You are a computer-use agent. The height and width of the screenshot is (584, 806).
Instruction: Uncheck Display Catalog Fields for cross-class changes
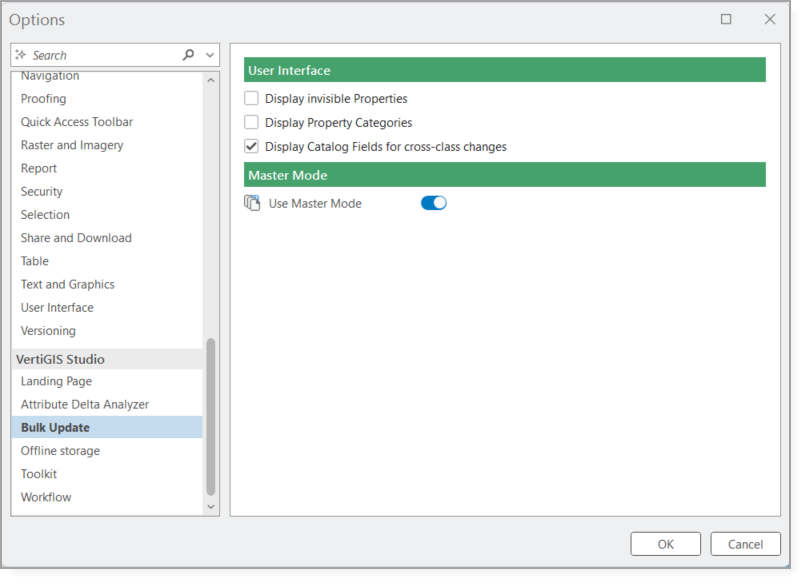point(252,147)
